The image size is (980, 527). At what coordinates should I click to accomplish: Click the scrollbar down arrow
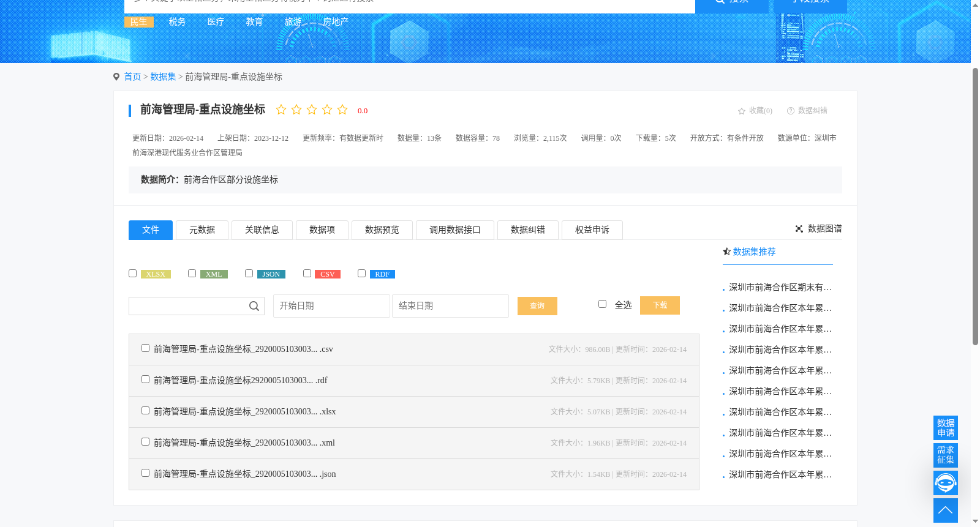tap(975, 522)
